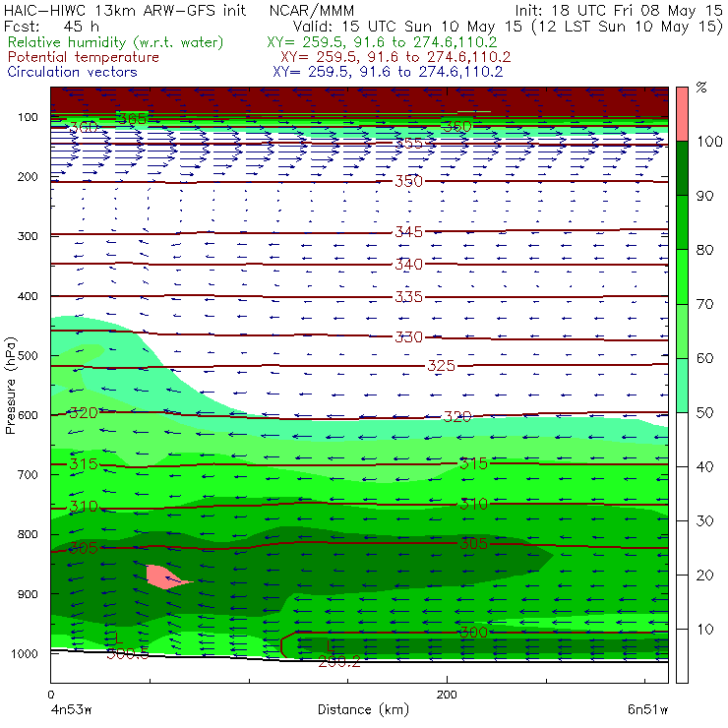This screenshot has height=728, width=728.
Task: Click the colorbar '90' label
Action: click(x=704, y=196)
